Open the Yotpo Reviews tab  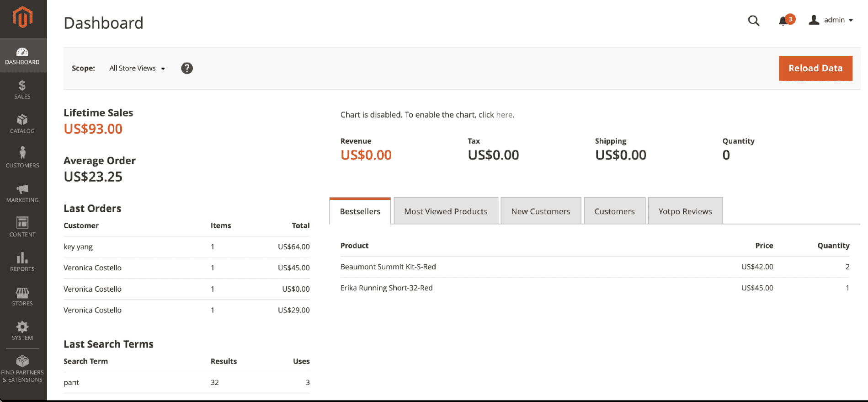click(x=685, y=211)
